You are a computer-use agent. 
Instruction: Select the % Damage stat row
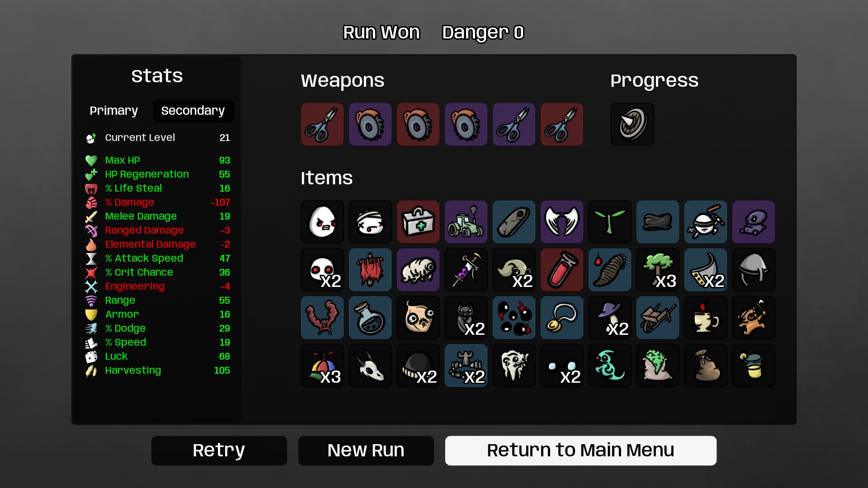158,202
